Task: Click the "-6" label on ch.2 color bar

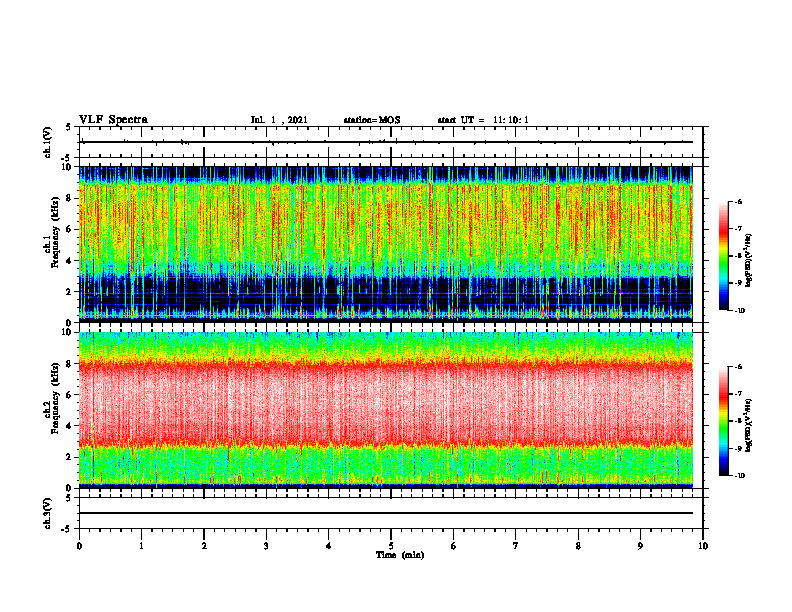Action: point(738,367)
